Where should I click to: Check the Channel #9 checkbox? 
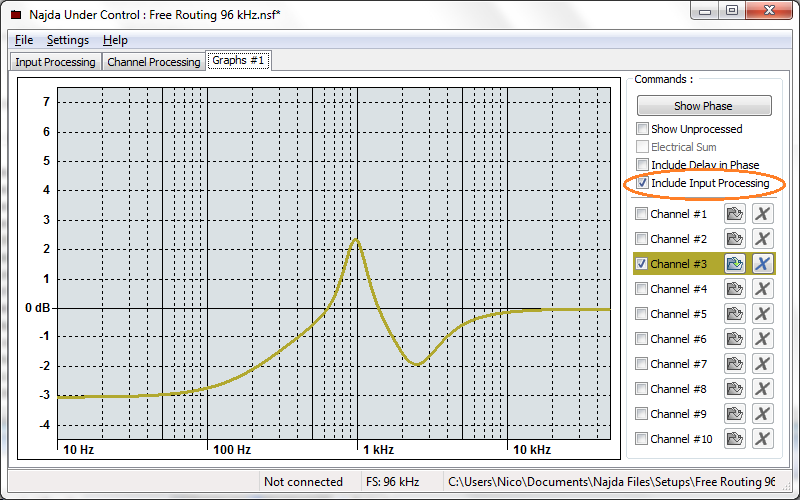641,414
